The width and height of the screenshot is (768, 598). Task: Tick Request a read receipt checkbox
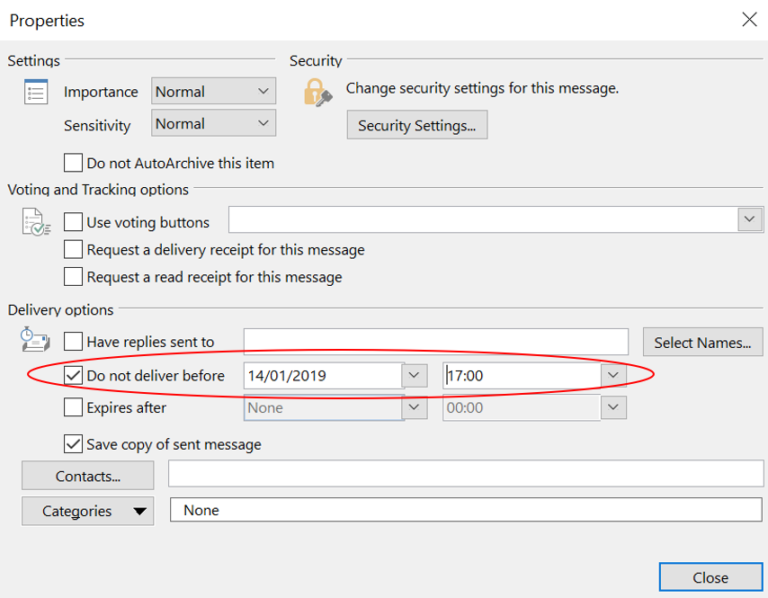(73, 277)
